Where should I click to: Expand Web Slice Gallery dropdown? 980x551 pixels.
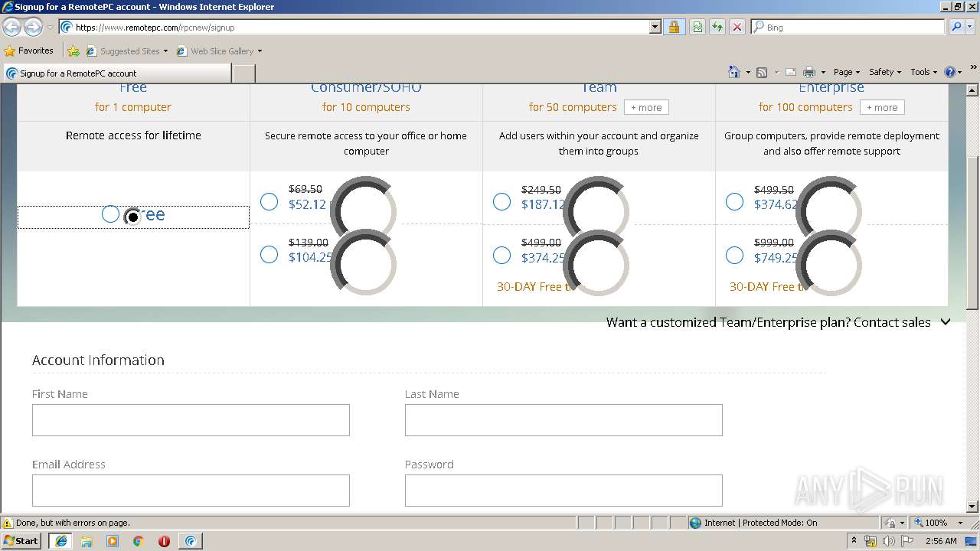[x=260, y=51]
